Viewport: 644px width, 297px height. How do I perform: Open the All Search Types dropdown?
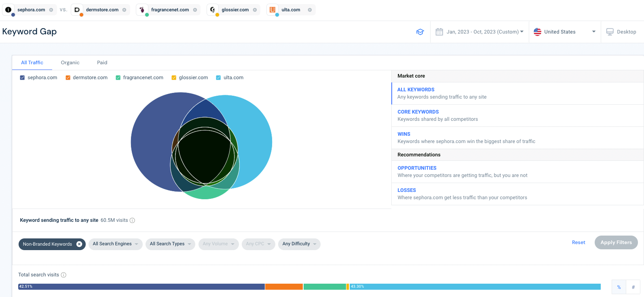(170, 244)
